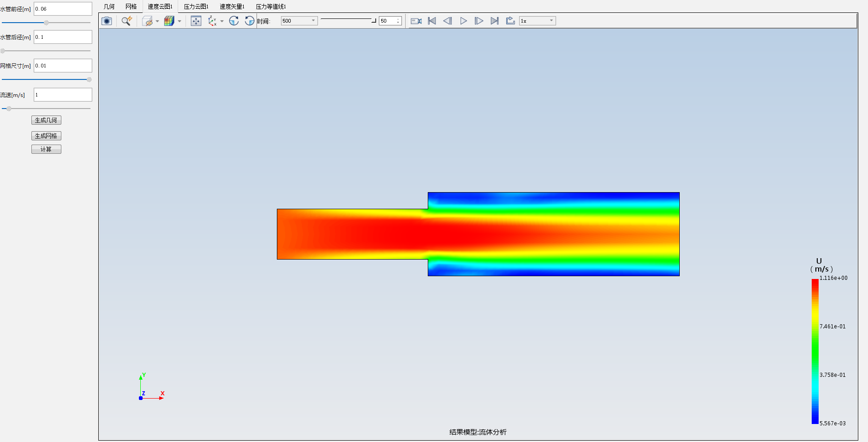Click the display mode box icon
Screen dimensions: 868x442
tap(147, 21)
